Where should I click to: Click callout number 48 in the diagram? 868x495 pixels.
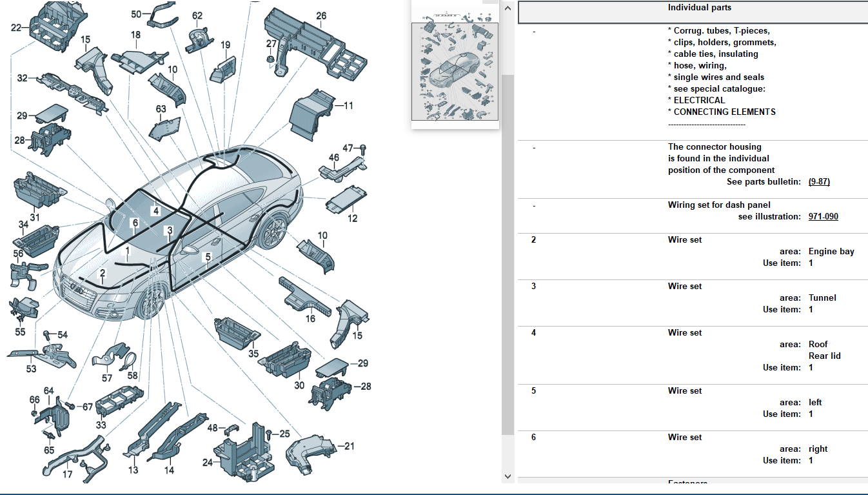pos(212,428)
